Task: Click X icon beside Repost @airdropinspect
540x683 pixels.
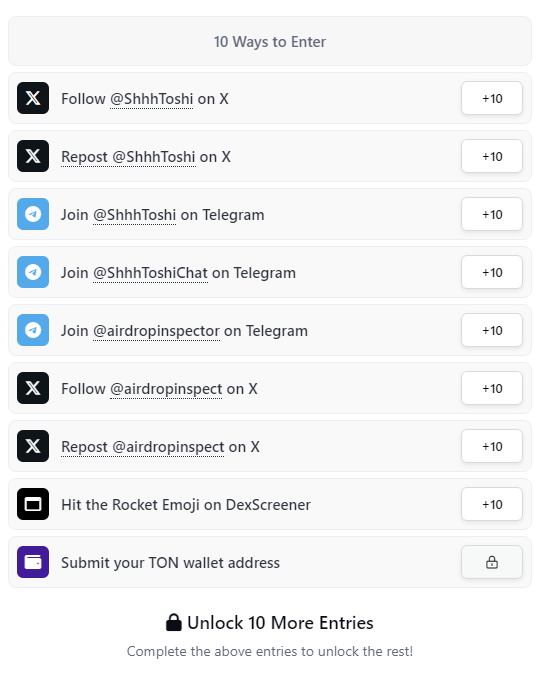Action: 33,446
